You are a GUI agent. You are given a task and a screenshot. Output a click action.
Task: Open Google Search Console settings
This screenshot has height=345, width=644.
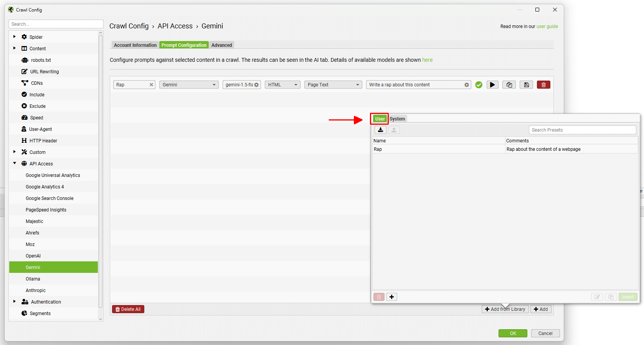point(50,198)
